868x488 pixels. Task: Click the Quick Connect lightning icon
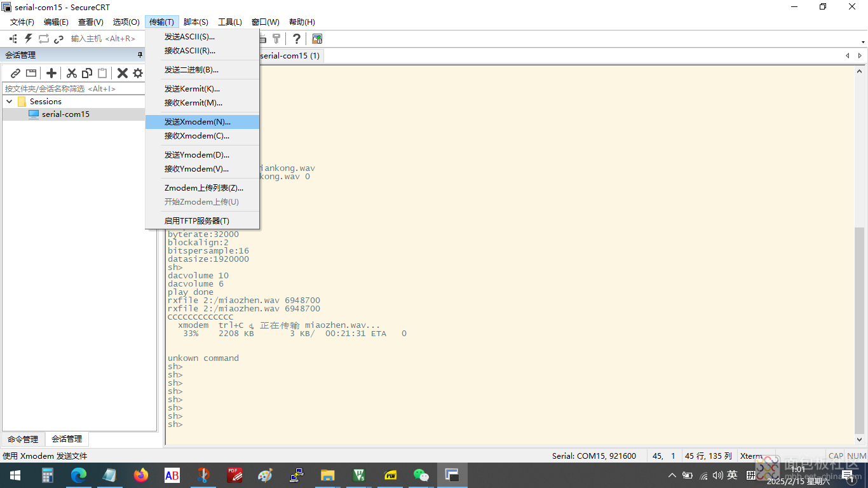click(x=28, y=39)
